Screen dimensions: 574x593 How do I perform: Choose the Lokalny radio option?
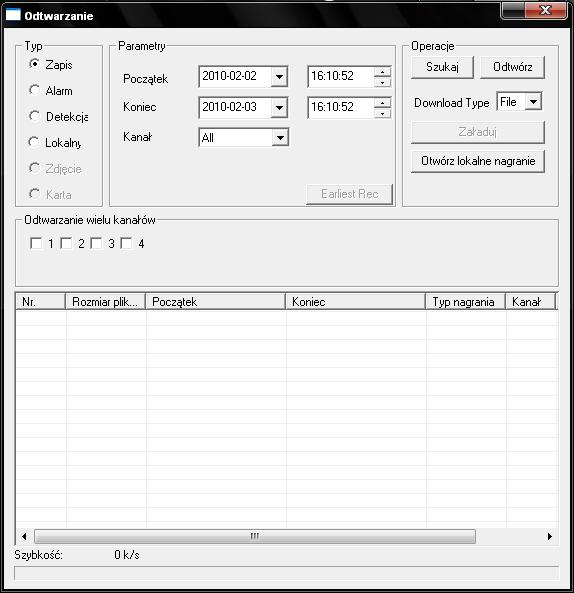pos(34,142)
